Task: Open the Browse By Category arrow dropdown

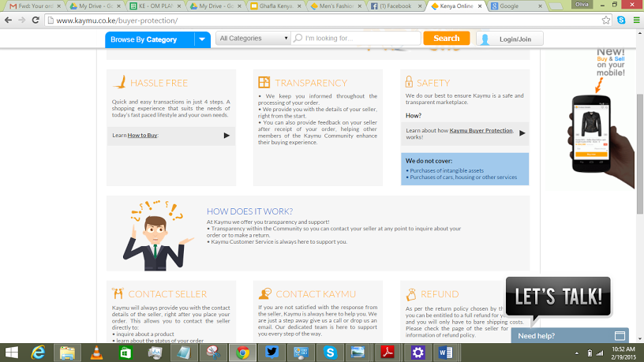Action: 202,39
